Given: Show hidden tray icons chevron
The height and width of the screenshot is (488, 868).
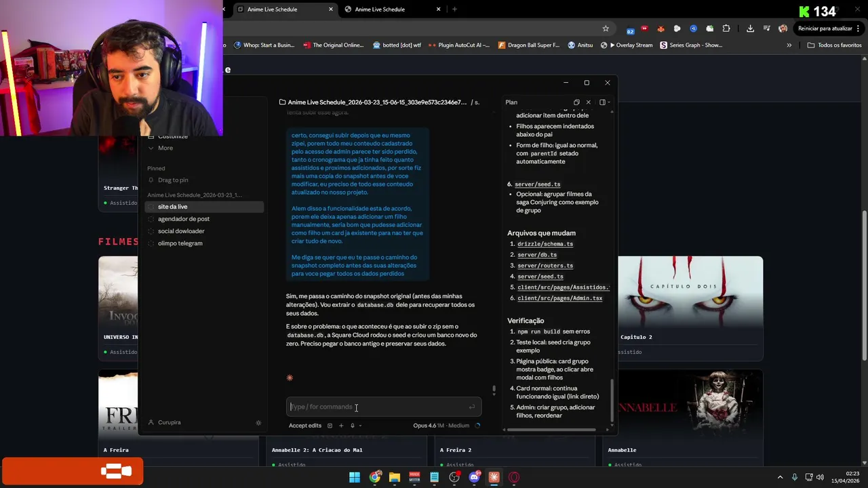Looking at the screenshot, I should [780, 477].
